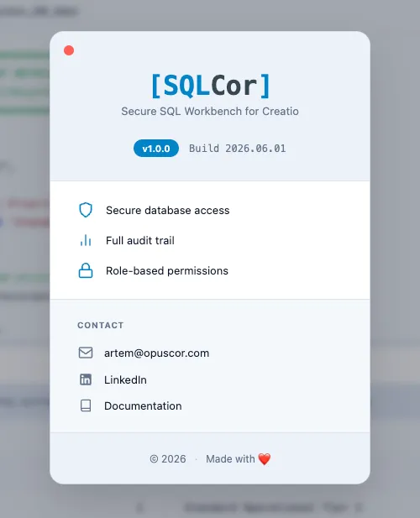Click the bar chart icon beside Full audit trail
Screen dimensions: 420x518
click(86, 240)
